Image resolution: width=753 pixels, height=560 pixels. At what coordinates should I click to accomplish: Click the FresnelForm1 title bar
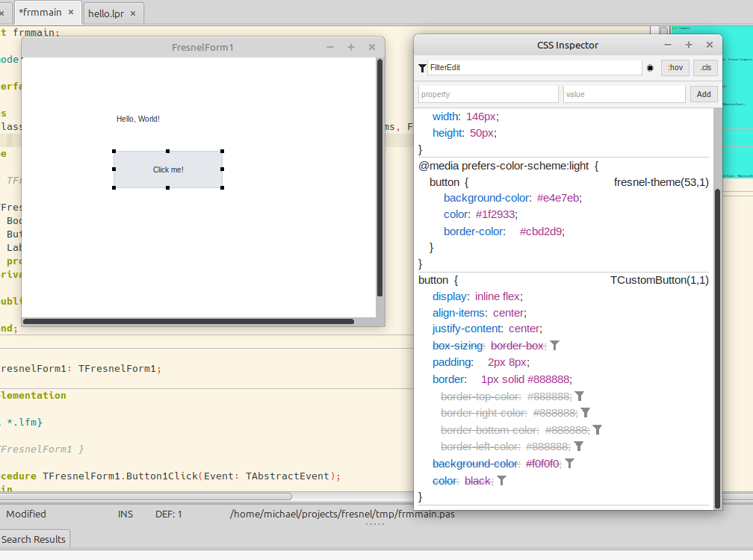pyautogui.click(x=202, y=47)
